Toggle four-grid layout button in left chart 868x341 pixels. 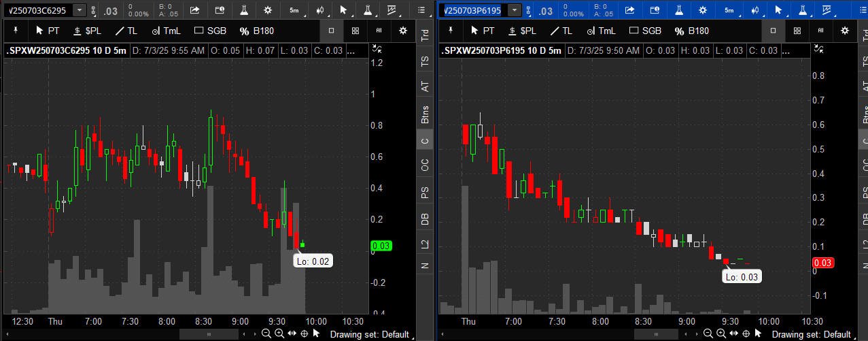pyautogui.click(x=355, y=31)
